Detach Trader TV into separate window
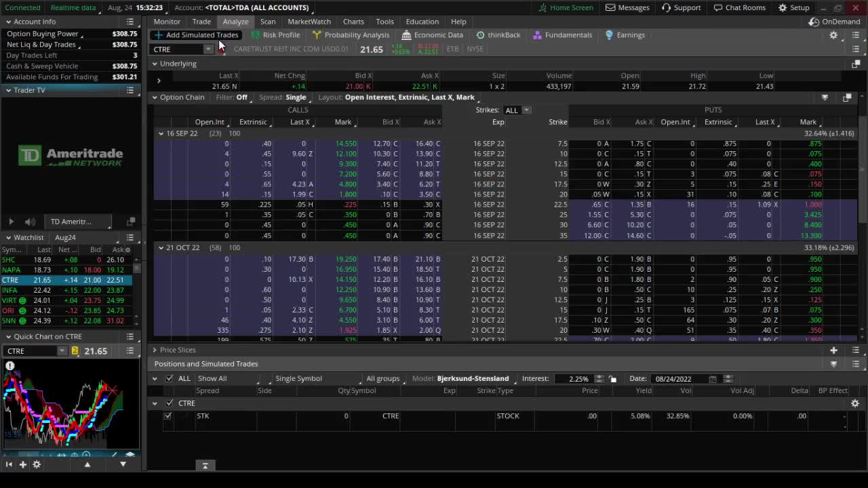This screenshot has height=488, width=868. coord(131,222)
